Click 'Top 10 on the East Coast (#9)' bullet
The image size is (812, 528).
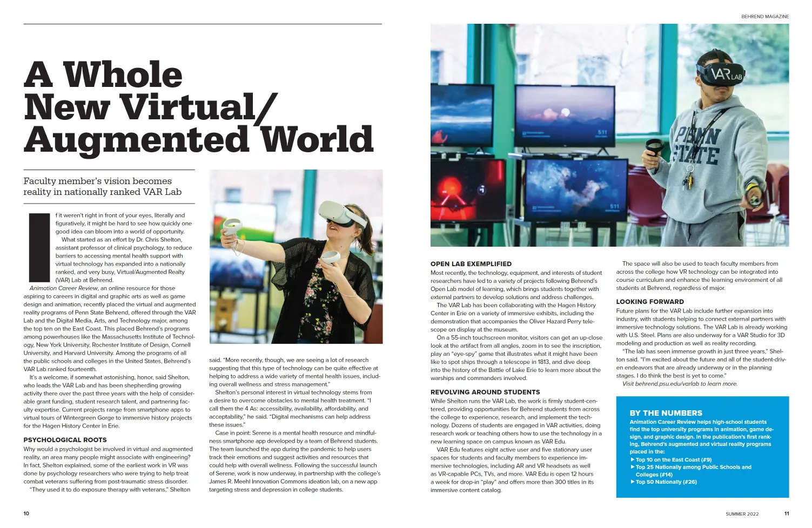(x=674, y=460)
